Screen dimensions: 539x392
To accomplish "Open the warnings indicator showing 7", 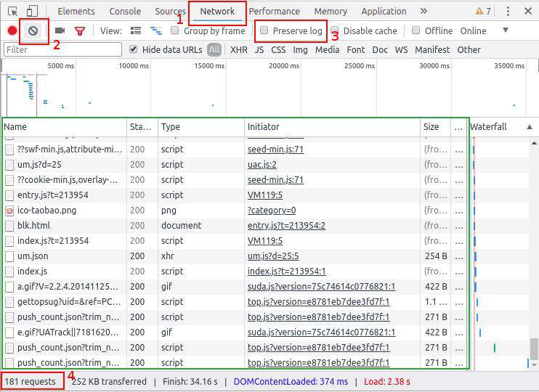I will [483, 12].
